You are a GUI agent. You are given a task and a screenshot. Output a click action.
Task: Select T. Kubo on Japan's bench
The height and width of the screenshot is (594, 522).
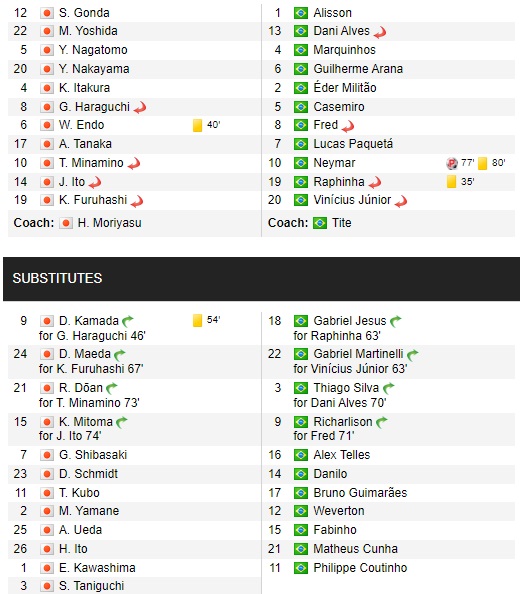(79, 493)
